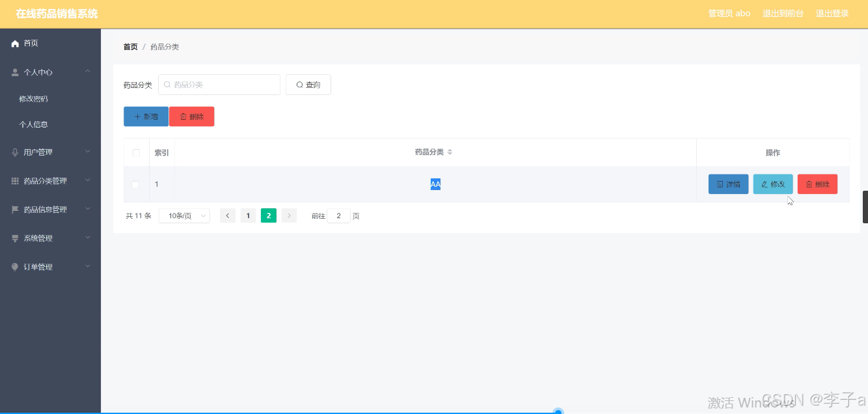Open 修改密码 submenu item
Viewport: 868px width, 414px height.
(34, 99)
